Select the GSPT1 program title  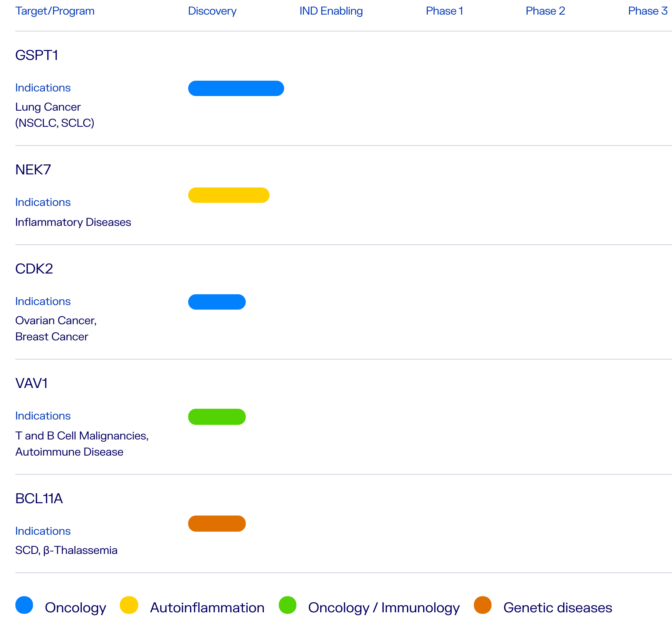(x=37, y=55)
